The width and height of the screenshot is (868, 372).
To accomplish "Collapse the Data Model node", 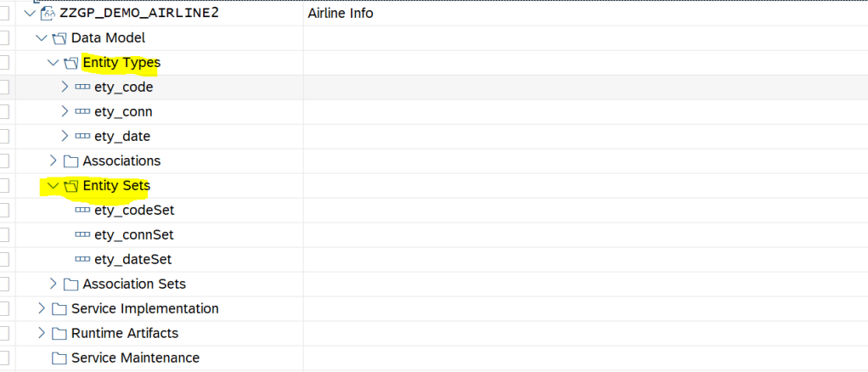I will (42, 38).
